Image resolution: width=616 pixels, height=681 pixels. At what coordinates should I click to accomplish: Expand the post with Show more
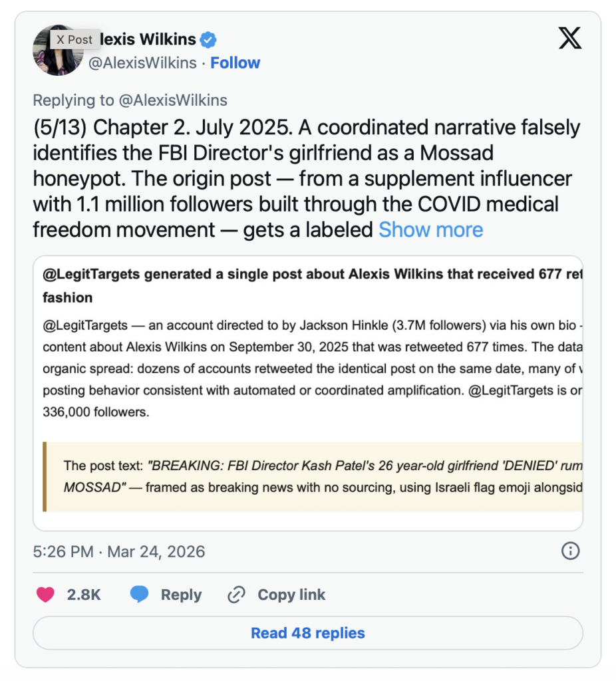430,229
